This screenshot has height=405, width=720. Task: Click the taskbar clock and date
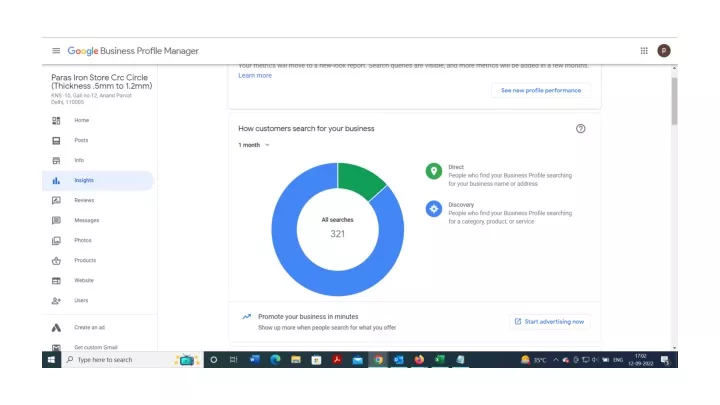(x=641, y=360)
